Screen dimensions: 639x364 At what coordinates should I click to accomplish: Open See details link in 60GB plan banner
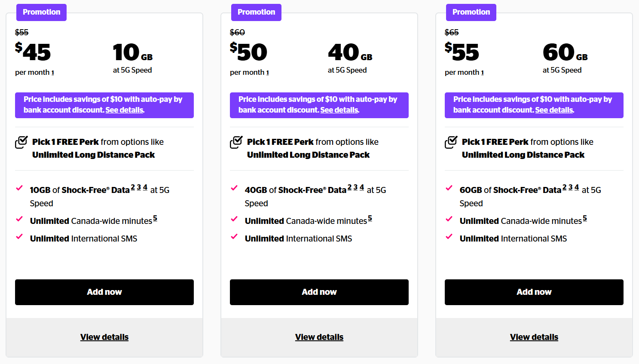[x=554, y=110]
